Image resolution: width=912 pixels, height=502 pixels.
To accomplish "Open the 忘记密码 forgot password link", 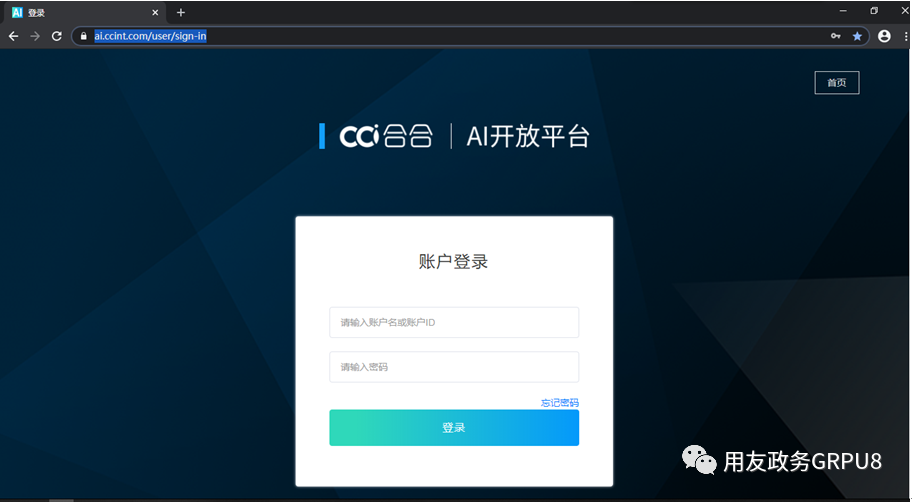I will [x=560, y=403].
